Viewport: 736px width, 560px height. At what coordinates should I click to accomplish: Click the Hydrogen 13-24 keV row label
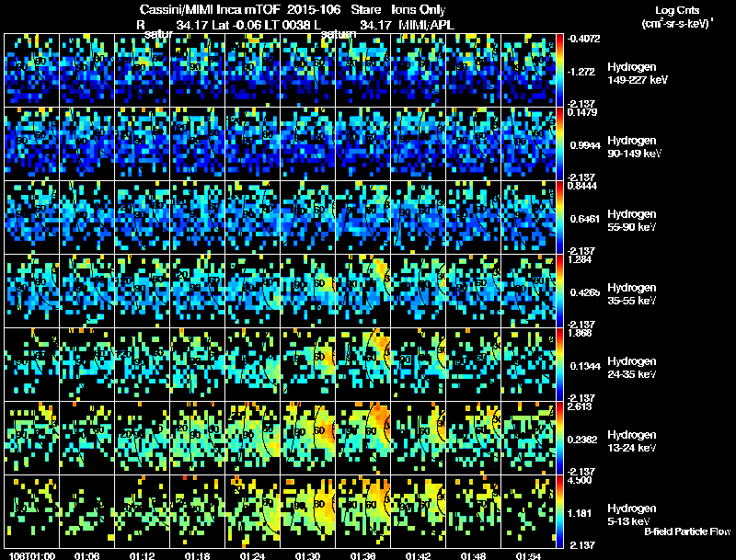[632, 441]
